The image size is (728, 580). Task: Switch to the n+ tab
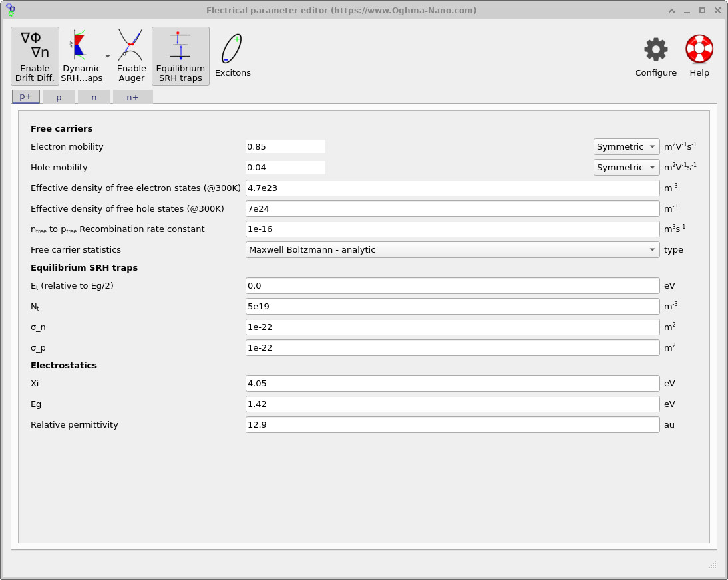point(132,96)
